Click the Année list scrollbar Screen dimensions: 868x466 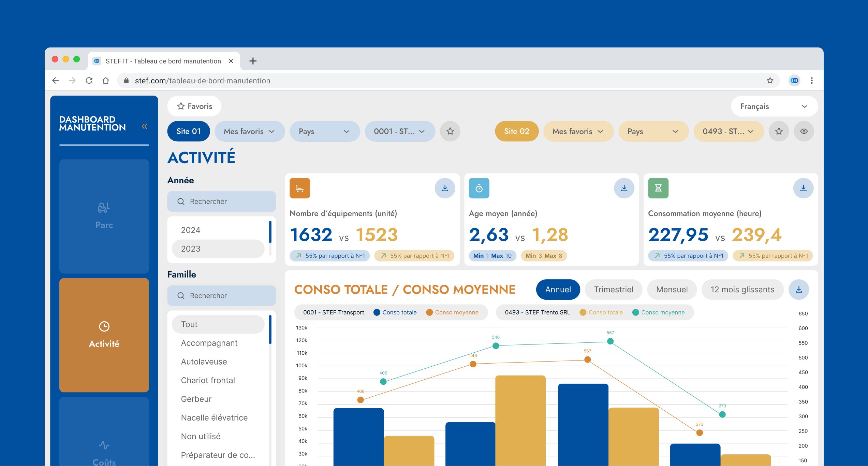[x=270, y=232]
